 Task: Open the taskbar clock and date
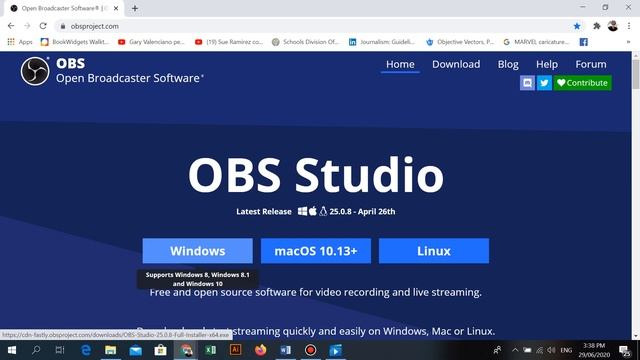click(x=594, y=350)
